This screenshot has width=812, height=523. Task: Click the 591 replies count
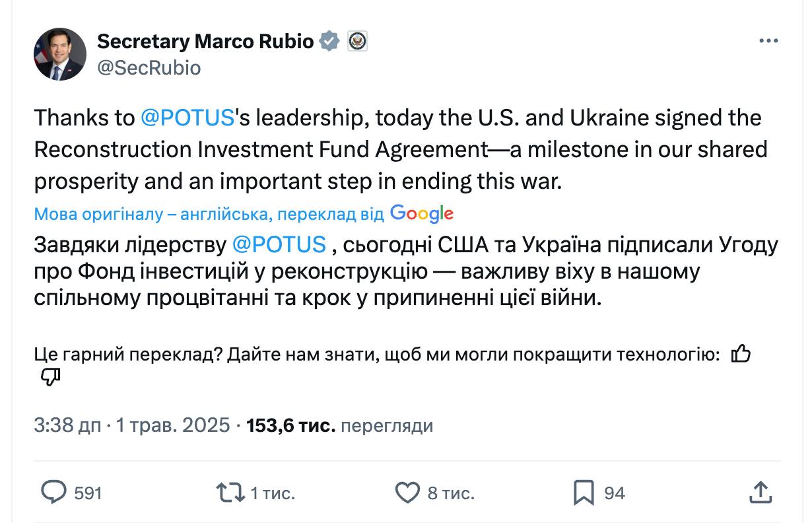coord(88,493)
